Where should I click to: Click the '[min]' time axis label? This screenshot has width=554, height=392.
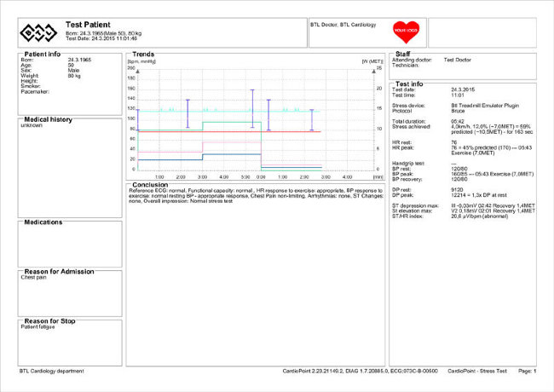click(x=378, y=177)
